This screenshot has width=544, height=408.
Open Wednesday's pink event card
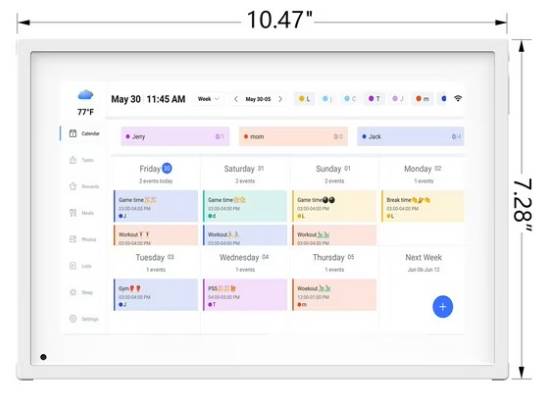tap(245, 295)
